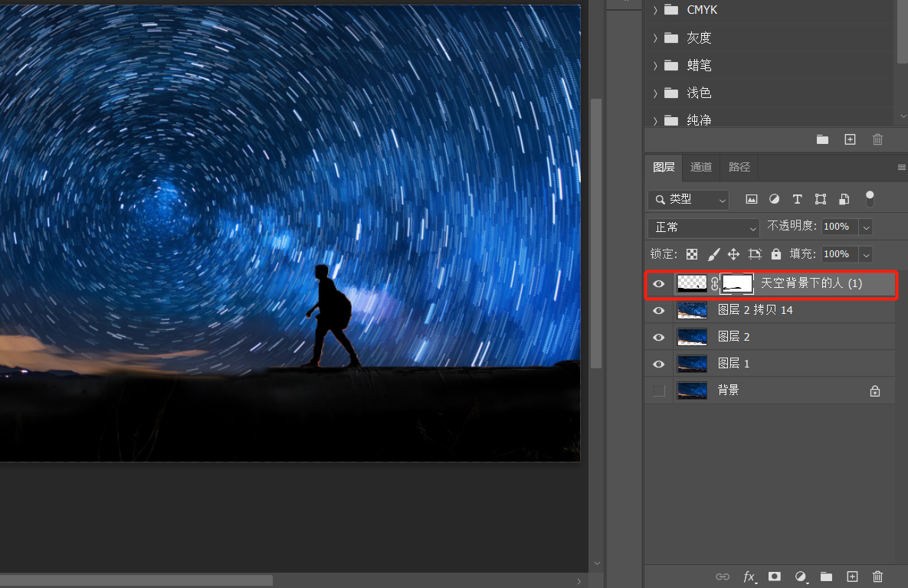This screenshot has height=588, width=908.
Task: Open the 不透明度 opacity dropdown arrow
Action: coord(866,227)
